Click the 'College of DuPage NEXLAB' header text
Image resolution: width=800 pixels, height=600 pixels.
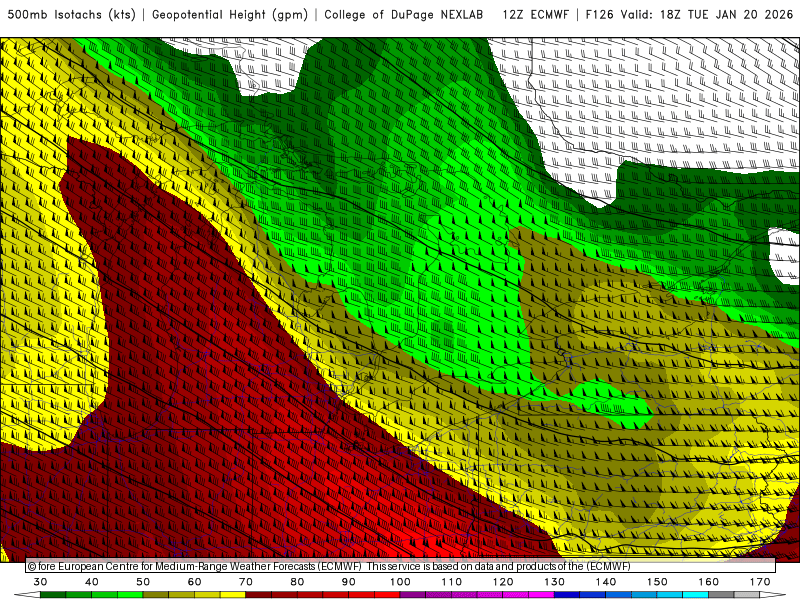pos(404,14)
